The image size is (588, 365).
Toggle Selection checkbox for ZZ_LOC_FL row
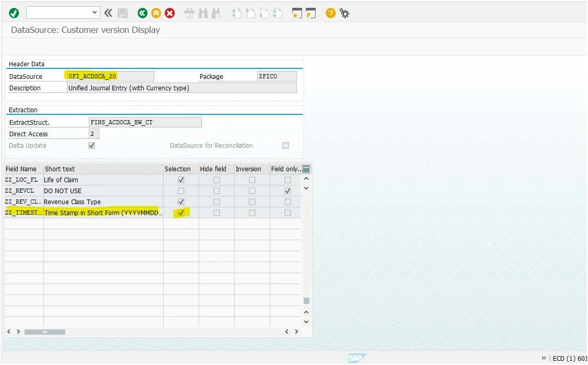tap(181, 180)
